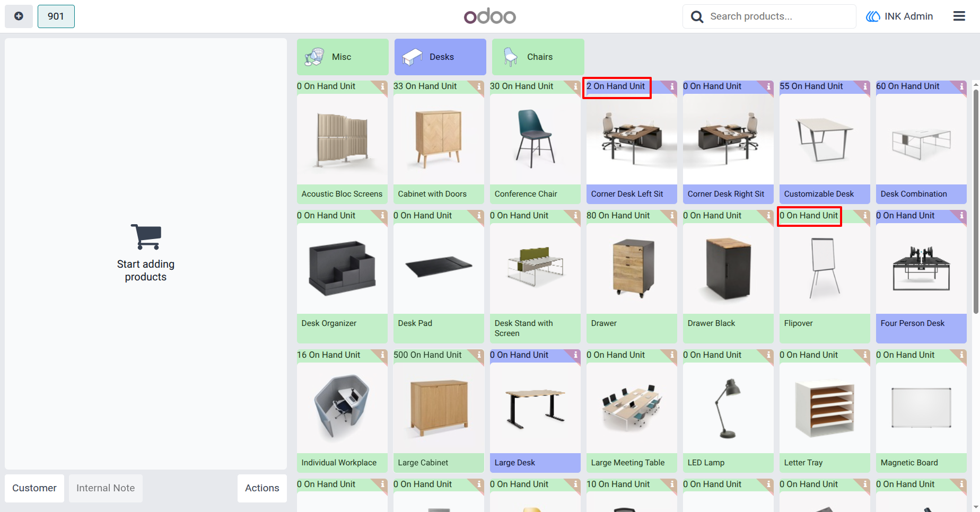This screenshot has height=512, width=980.
Task: Add Large Meeting Table product
Action: [632, 411]
